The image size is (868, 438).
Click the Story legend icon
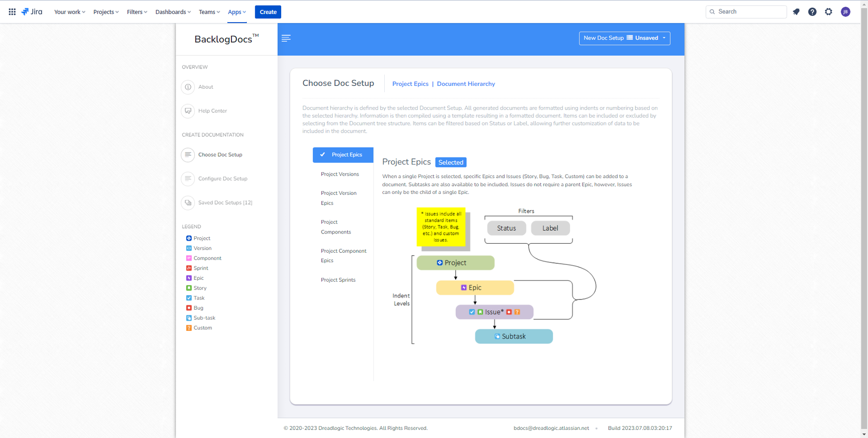pos(189,288)
